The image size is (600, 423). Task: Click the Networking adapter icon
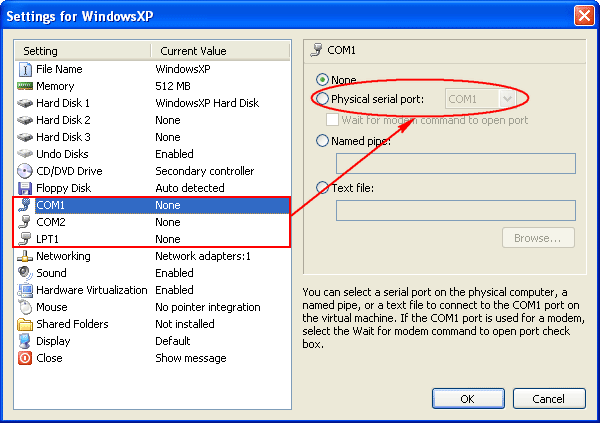(x=25, y=256)
